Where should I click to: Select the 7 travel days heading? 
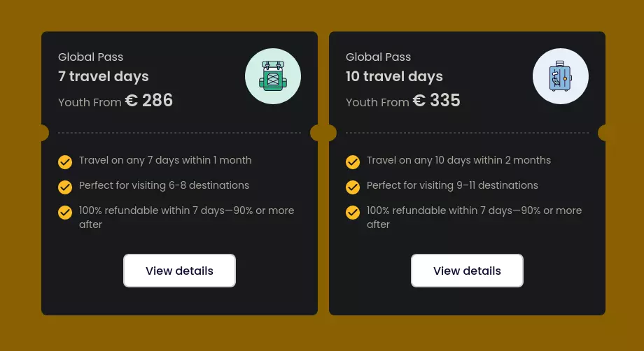[104, 77]
